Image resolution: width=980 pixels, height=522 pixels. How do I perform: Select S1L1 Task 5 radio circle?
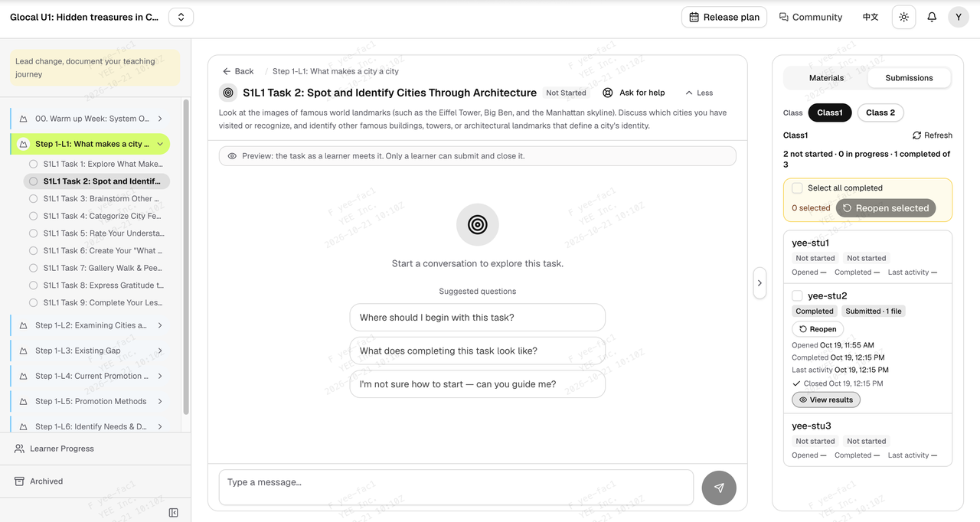click(x=34, y=233)
